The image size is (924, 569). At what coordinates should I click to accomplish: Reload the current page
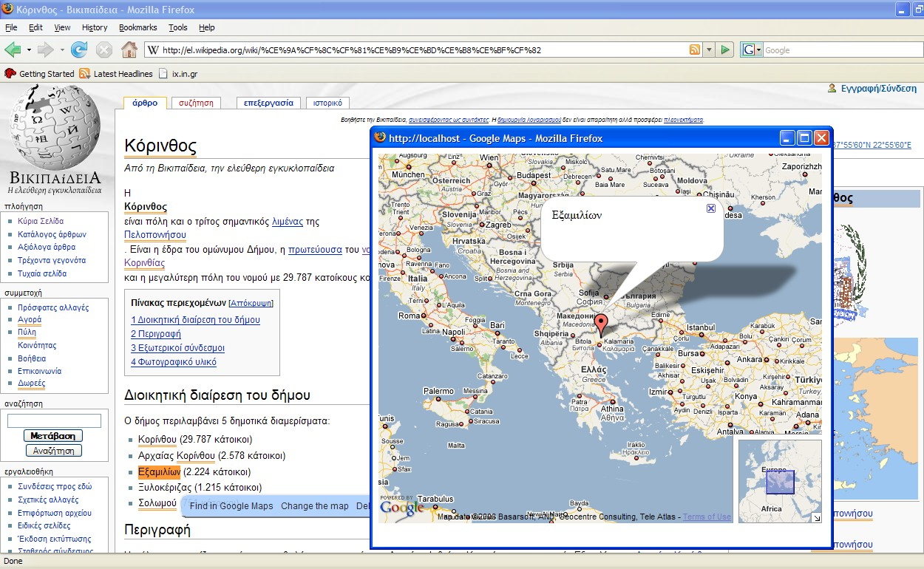point(79,50)
